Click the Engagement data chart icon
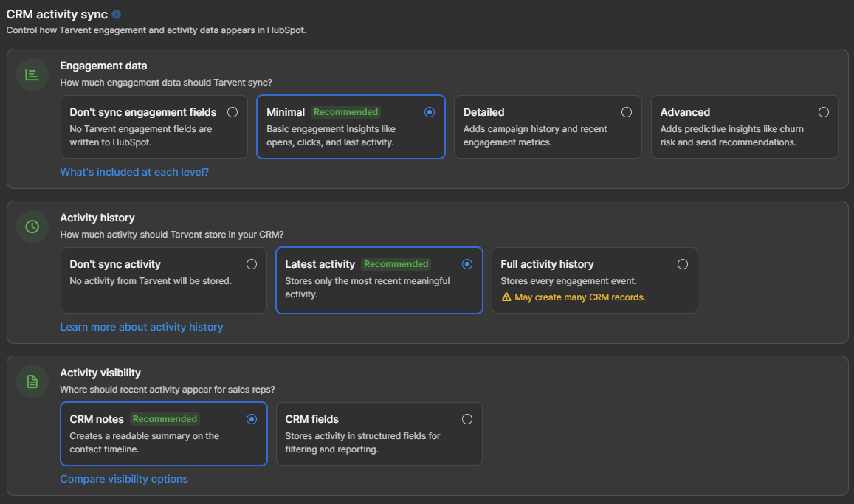 coord(32,75)
